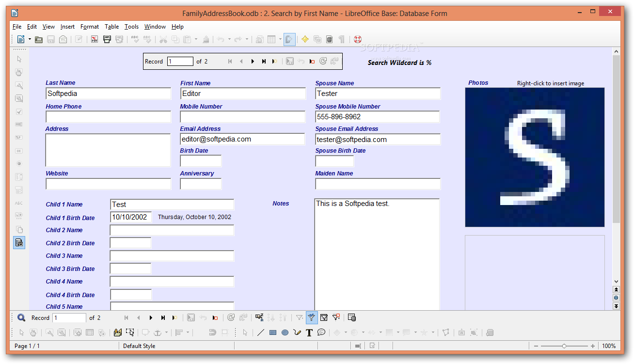The width and height of the screenshot is (634, 364).
Task: Click the Notes text box
Action: tap(377, 254)
